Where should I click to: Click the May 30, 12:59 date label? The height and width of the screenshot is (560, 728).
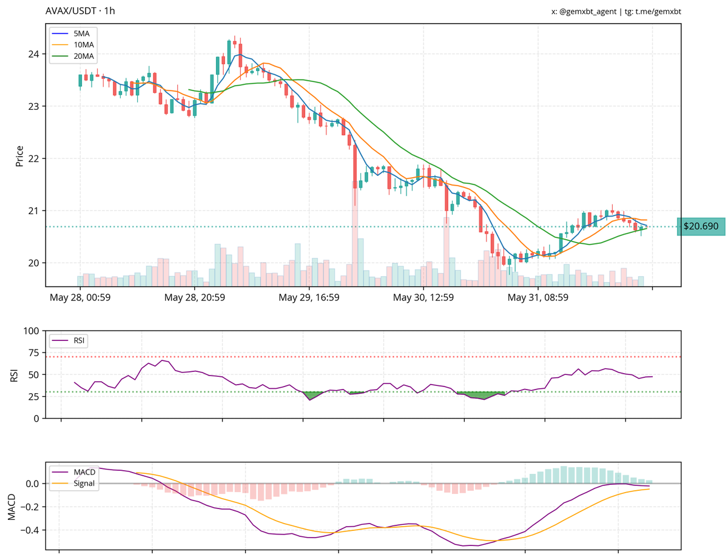(423, 297)
